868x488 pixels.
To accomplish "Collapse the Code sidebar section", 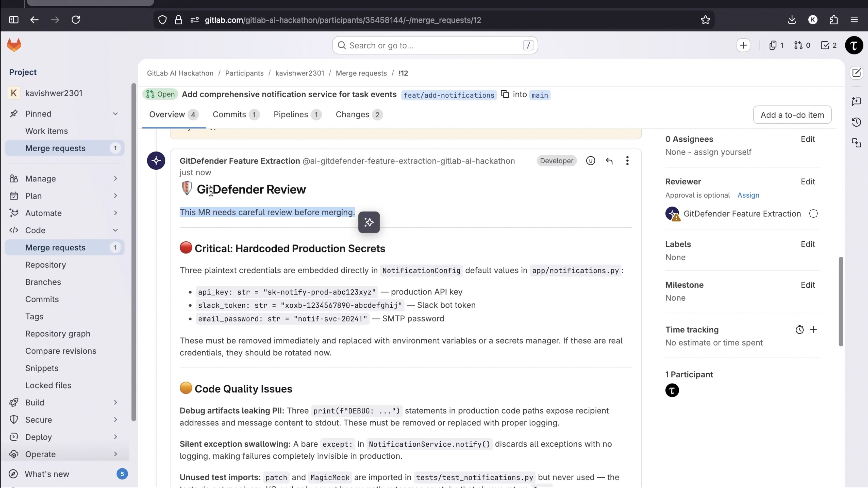I will pyautogui.click(x=115, y=230).
